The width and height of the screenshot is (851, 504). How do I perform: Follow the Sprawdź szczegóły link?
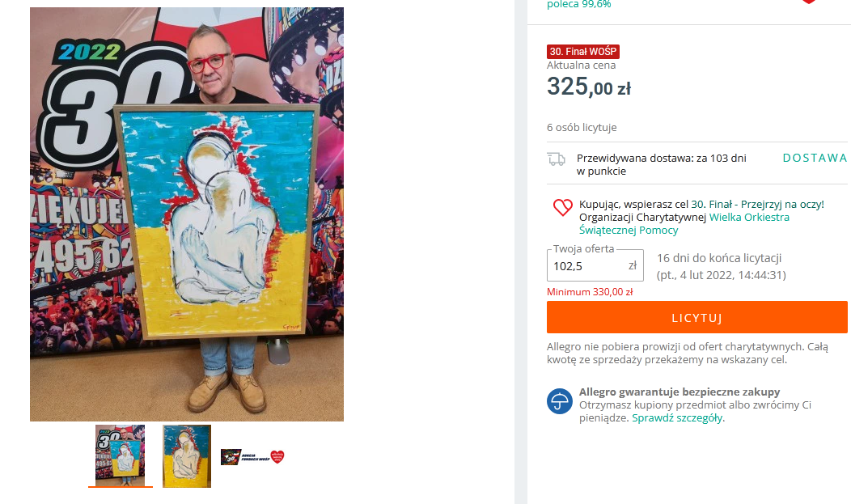coord(677,417)
